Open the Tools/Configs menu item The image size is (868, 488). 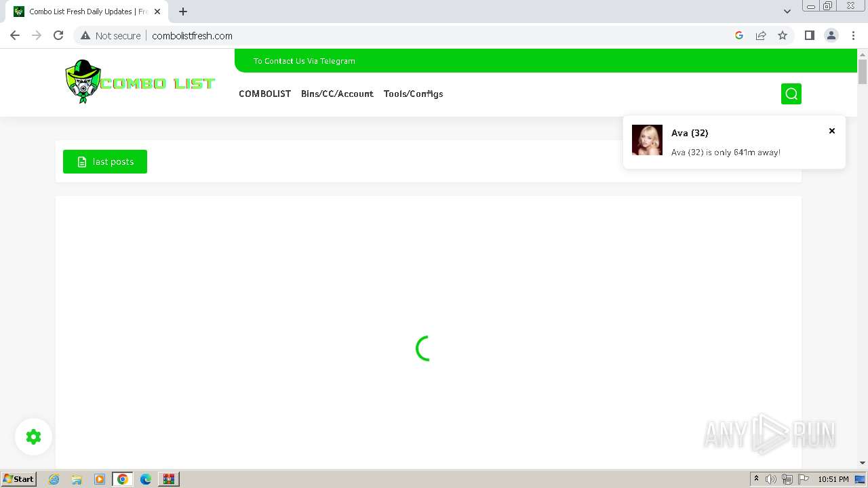point(413,94)
